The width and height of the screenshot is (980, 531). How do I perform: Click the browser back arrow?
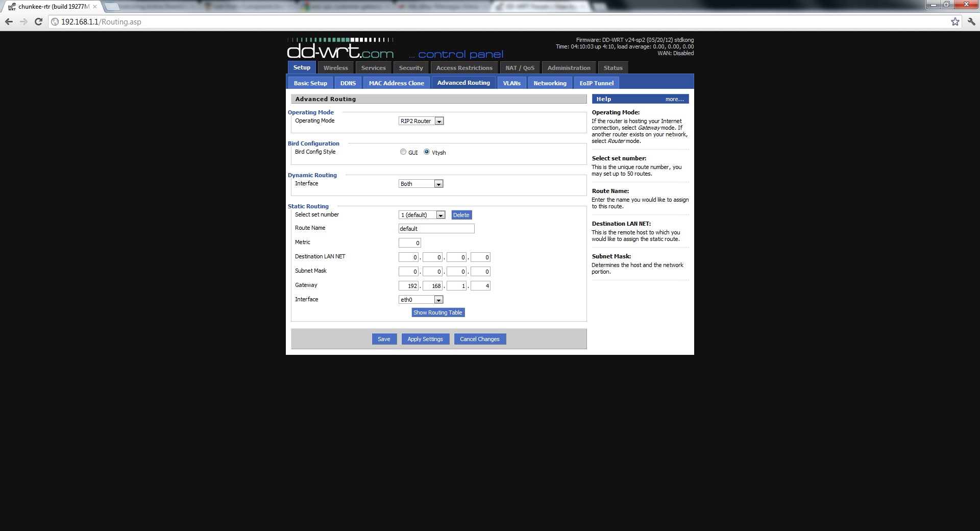[x=9, y=22]
